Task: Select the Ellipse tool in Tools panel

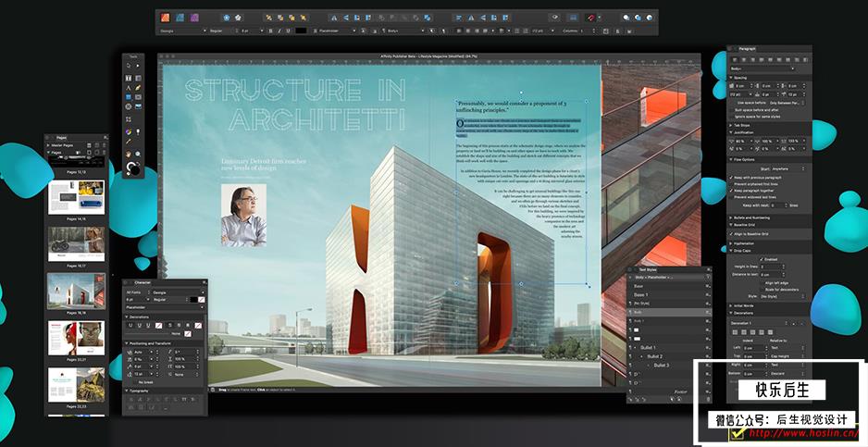Action: click(128, 106)
